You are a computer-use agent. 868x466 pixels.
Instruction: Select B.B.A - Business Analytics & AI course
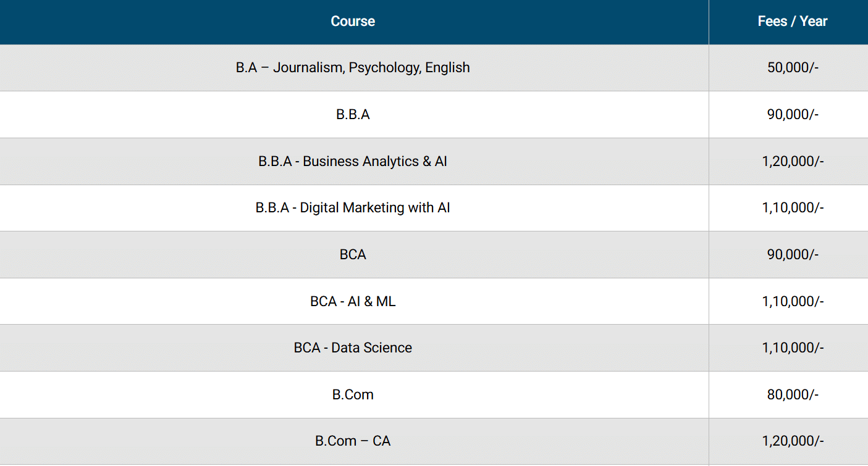coord(353,162)
